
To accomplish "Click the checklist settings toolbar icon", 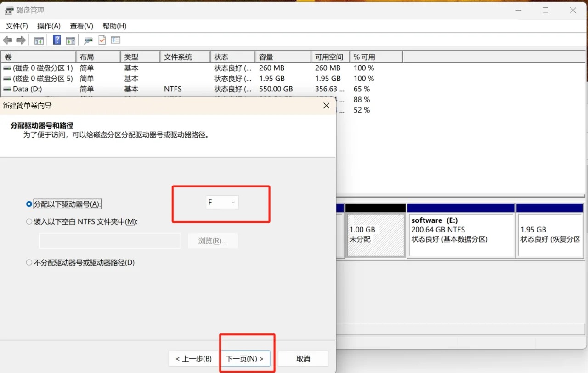I will pos(115,40).
